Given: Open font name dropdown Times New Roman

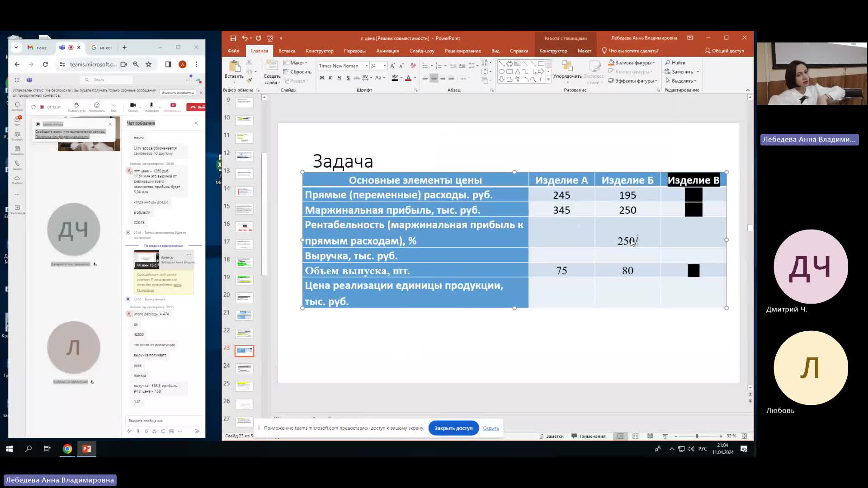Looking at the screenshot, I should (x=367, y=66).
